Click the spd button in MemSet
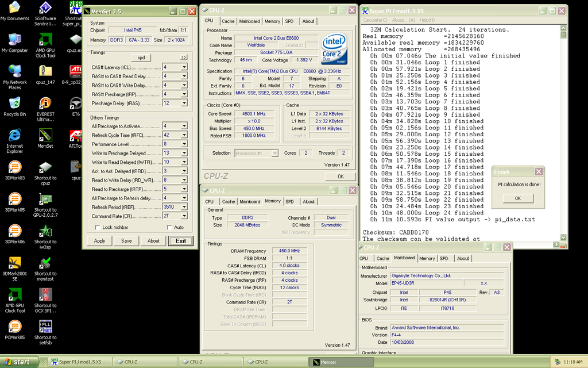 141,58
